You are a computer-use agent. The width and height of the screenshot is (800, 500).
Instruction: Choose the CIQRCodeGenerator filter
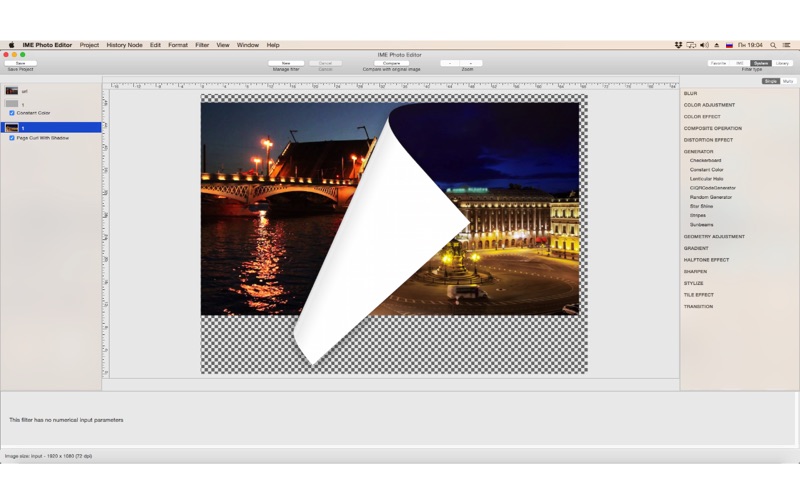point(713,188)
